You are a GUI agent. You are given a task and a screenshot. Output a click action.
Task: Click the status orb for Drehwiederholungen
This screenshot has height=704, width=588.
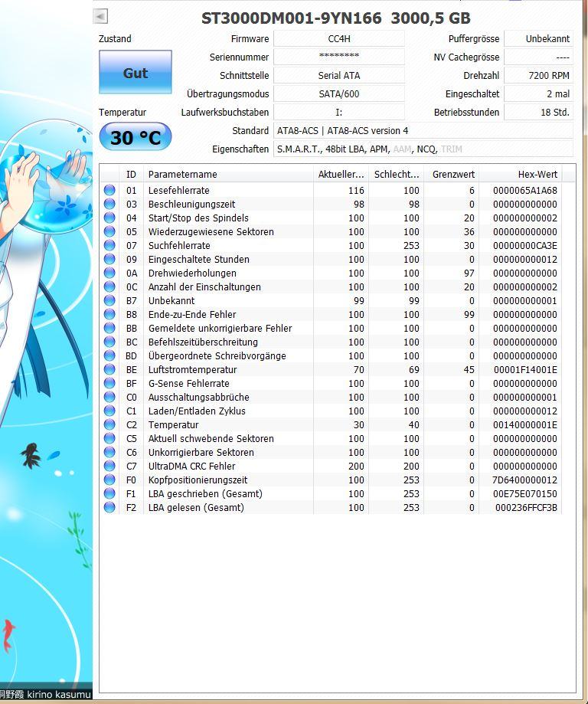(x=109, y=273)
